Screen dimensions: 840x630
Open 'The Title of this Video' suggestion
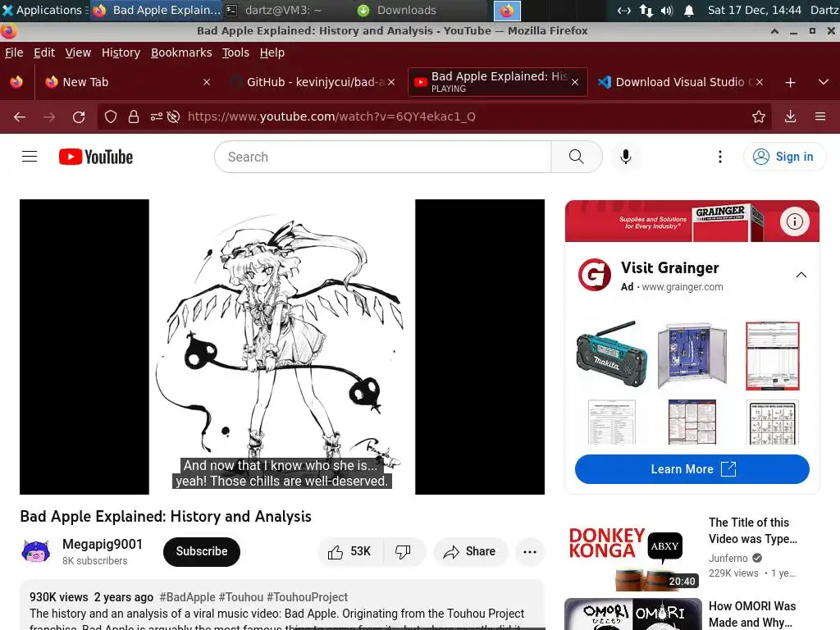tap(753, 531)
